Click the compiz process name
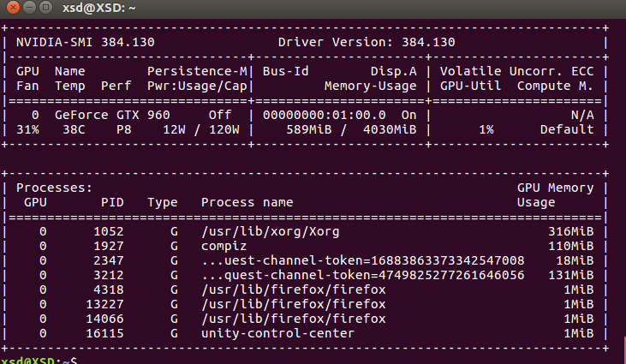Viewport: 626px width, 364px height. coord(224,247)
